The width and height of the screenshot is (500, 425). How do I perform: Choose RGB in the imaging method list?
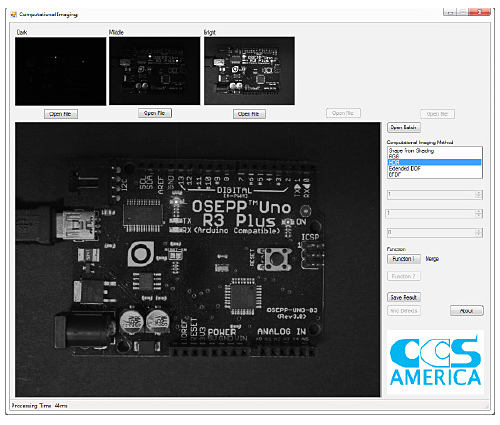coord(435,156)
